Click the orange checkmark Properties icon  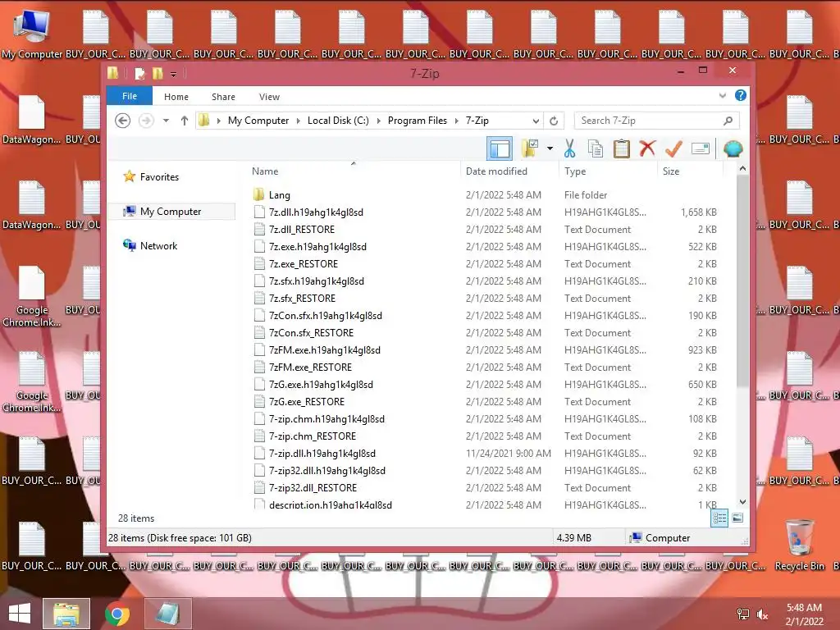[673, 148]
